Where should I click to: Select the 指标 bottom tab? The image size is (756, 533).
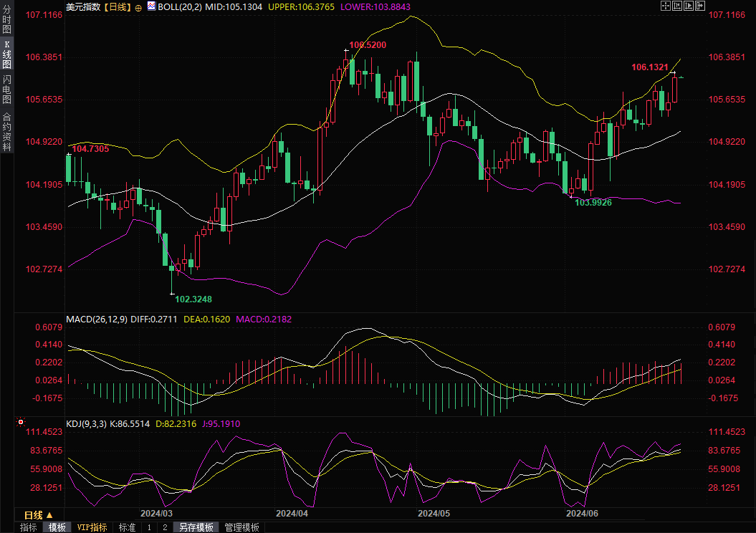29,527
